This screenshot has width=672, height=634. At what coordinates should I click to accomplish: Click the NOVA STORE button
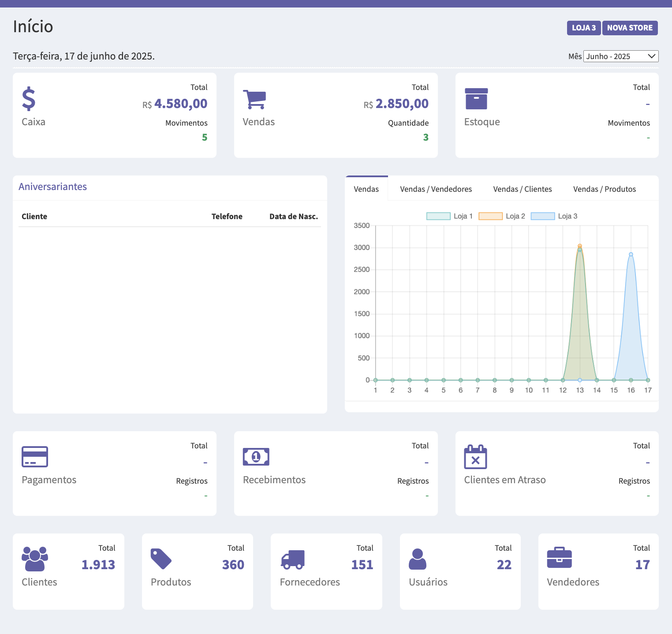pos(630,28)
